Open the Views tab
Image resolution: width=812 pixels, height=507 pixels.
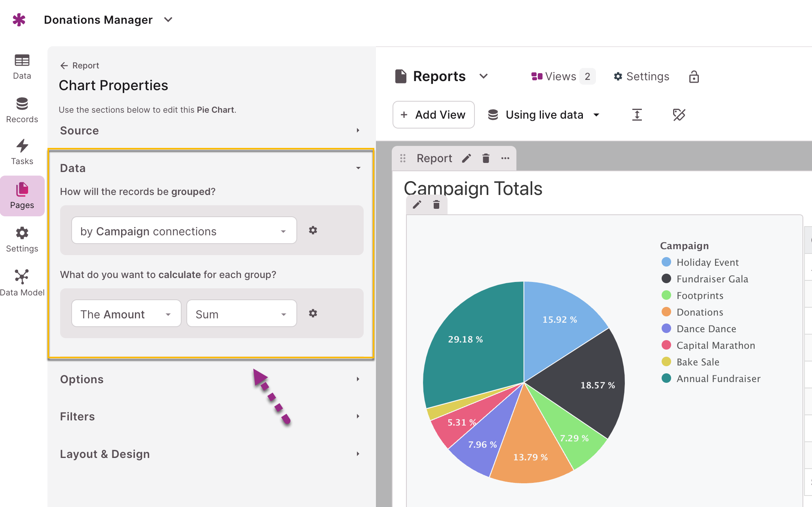[x=563, y=76]
